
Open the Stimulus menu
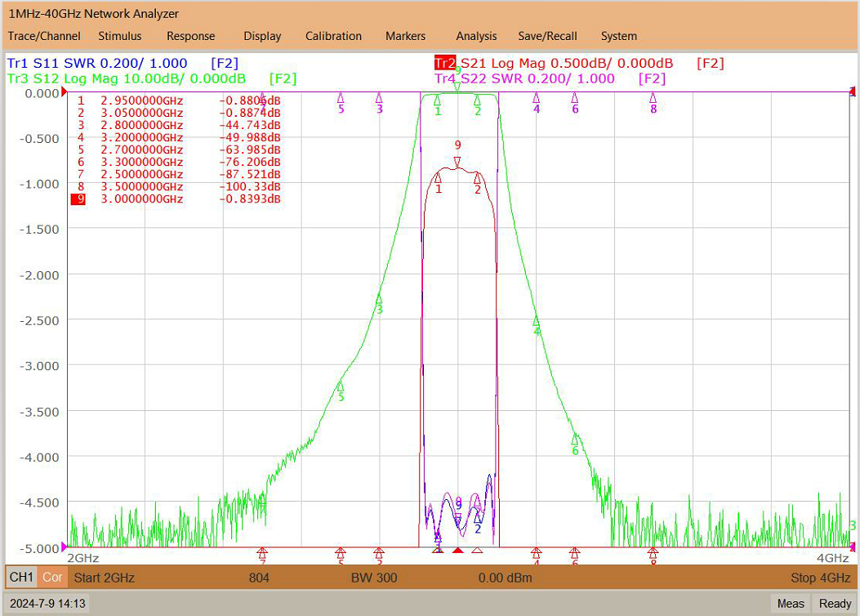click(x=119, y=36)
